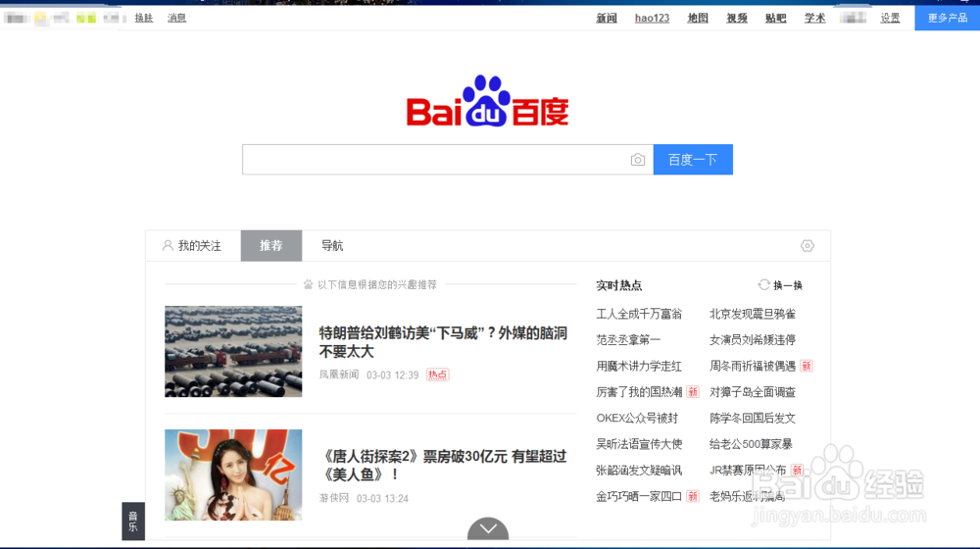Open feed settings gear icon
980x549 pixels.
tap(808, 246)
